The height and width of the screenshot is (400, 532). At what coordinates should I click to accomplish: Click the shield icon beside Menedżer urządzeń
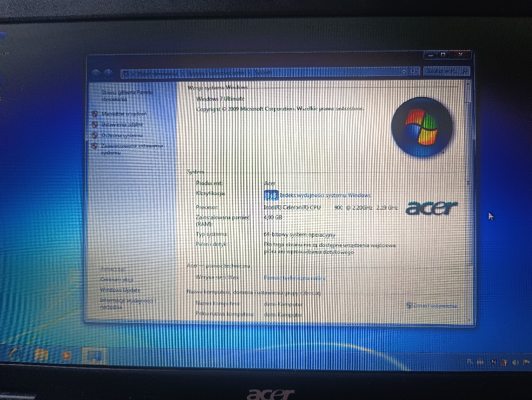(x=95, y=114)
